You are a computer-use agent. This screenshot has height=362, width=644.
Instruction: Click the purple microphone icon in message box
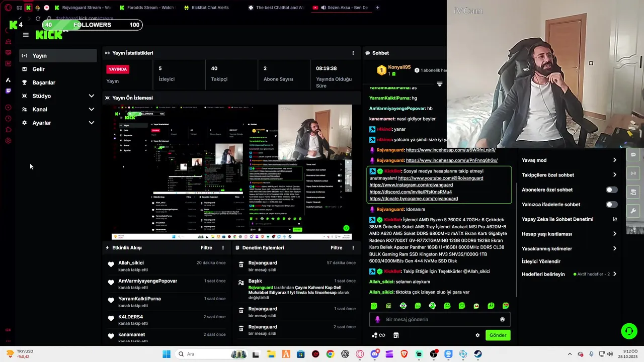(378, 319)
